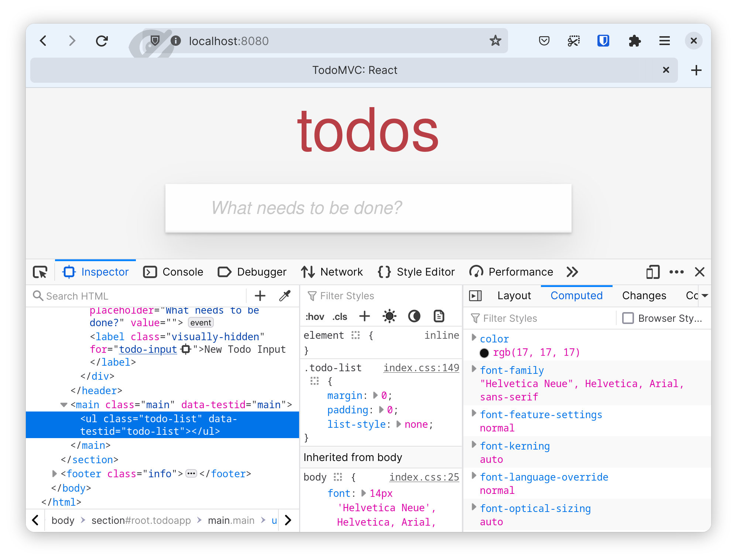This screenshot has height=560, width=737.
Task: Toggle the :hov pseudo-class panel
Action: (x=315, y=317)
